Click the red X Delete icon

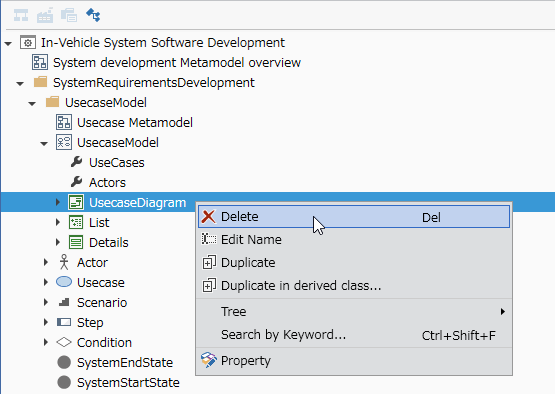click(x=208, y=217)
